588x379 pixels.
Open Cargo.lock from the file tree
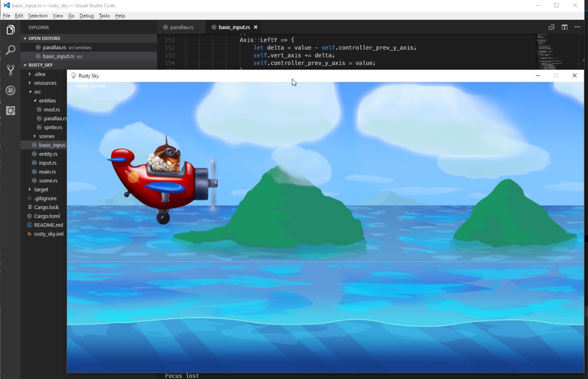pos(46,207)
